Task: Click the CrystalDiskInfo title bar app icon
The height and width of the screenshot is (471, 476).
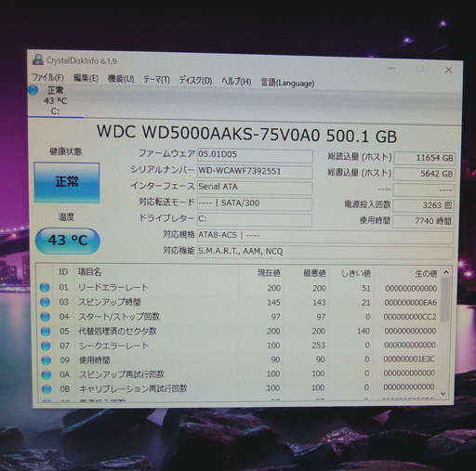Action: [x=38, y=59]
